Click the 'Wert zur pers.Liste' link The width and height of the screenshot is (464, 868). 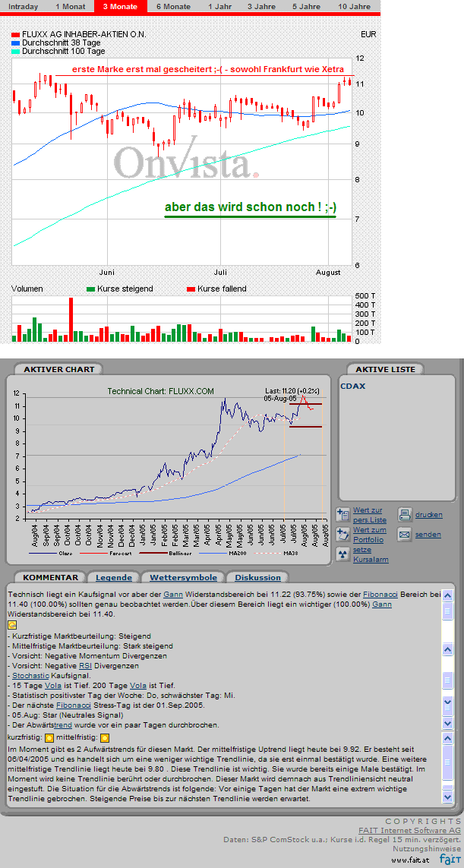[x=370, y=515]
